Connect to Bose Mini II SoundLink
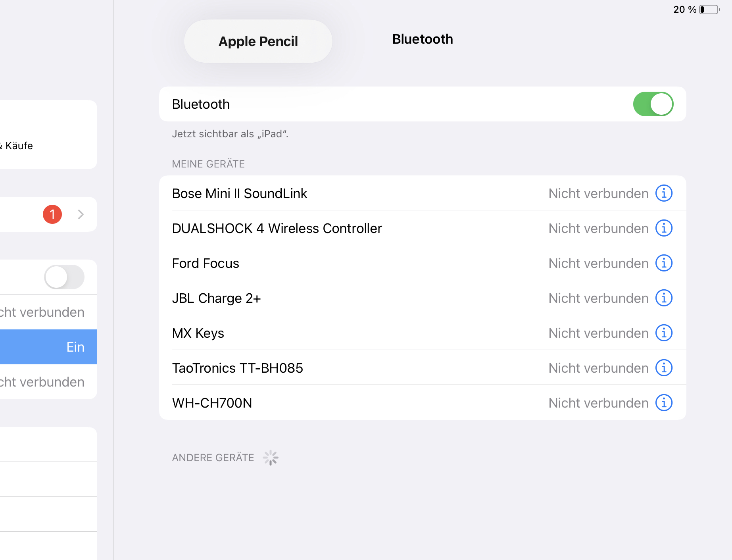Viewport: 732px width, 560px height. [x=240, y=193]
